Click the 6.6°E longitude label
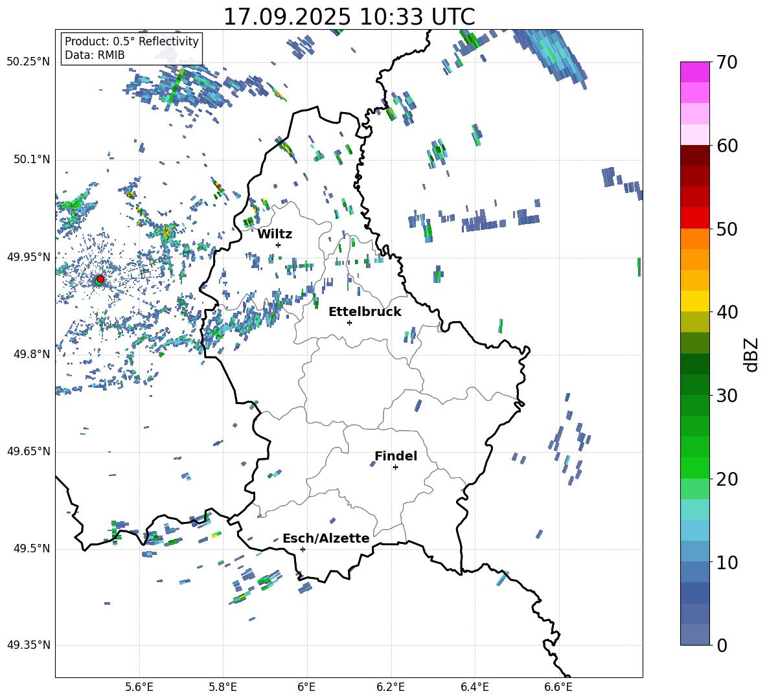Screen dimensions: 767x700 pyautogui.click(x=558, y=687)
